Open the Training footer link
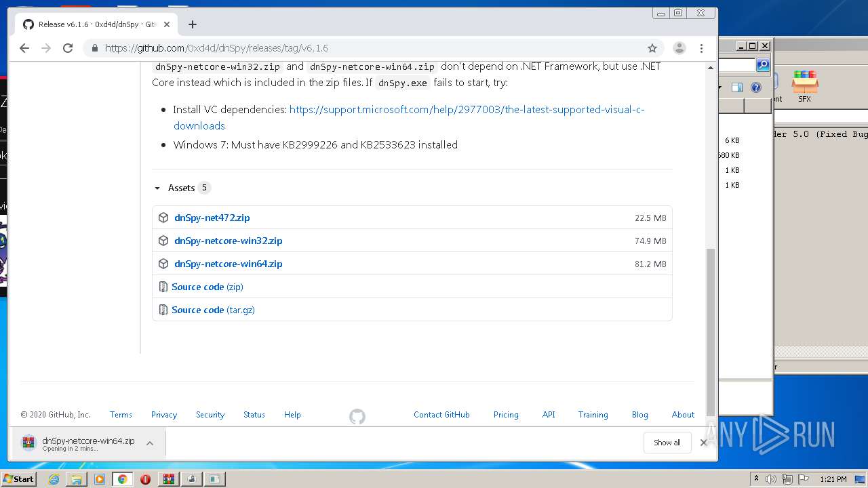 pyautogui.click(x=593, y=415)
